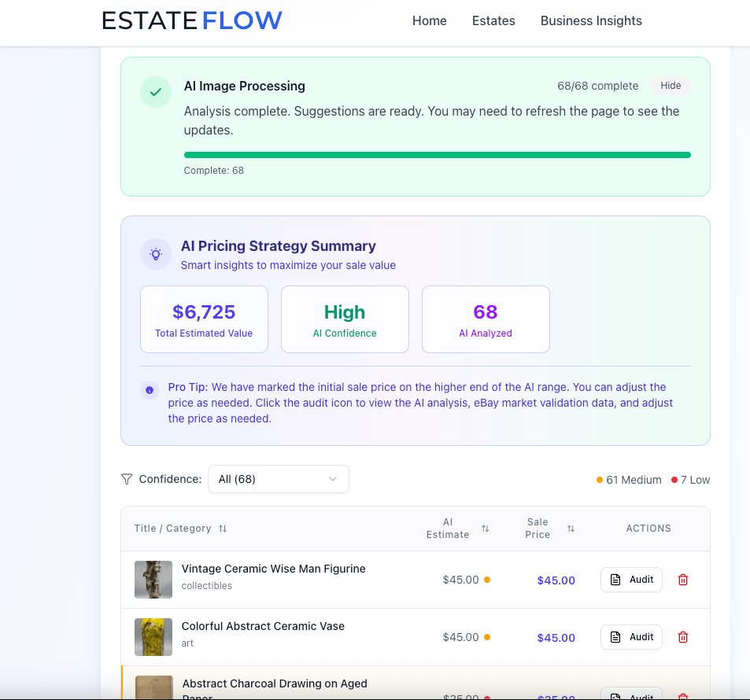Open Business Insights in the navigation
Image resolution: width=750 pixels, height=700 pixels.
point(591,21)
